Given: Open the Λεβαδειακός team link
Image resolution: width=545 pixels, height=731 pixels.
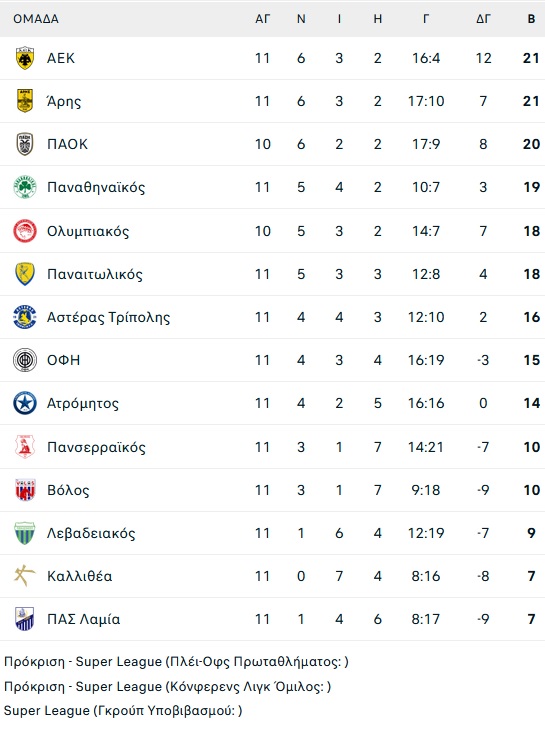Looking at the screenshot, I should point(91,533).
